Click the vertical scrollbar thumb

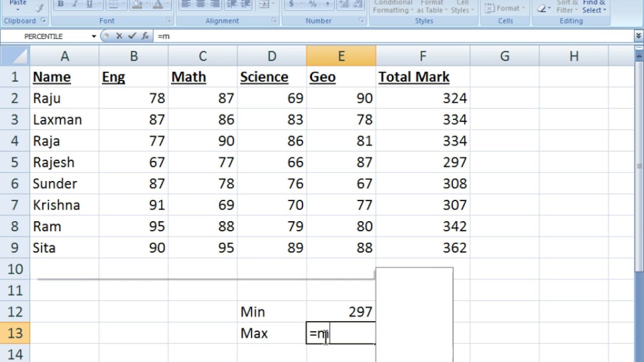tap(639, 166)
